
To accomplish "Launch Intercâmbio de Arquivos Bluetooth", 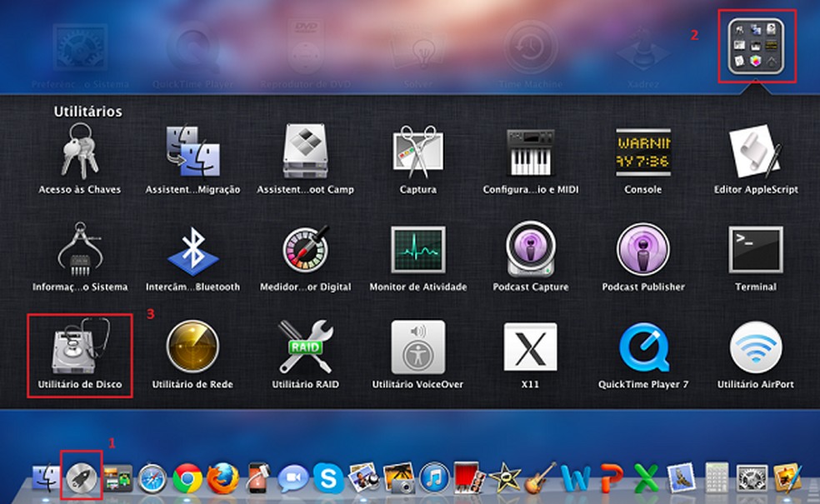I will [x=192, y=254].
